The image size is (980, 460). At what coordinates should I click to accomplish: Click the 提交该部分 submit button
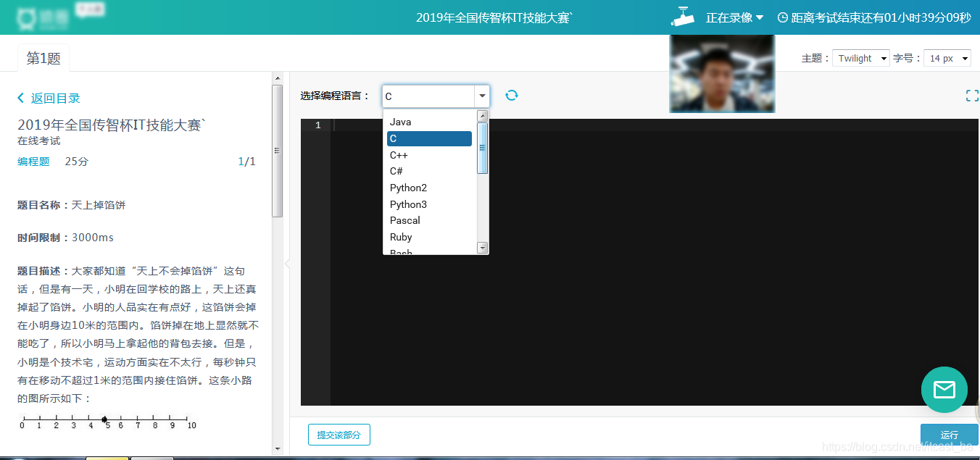tap(339, 435)
